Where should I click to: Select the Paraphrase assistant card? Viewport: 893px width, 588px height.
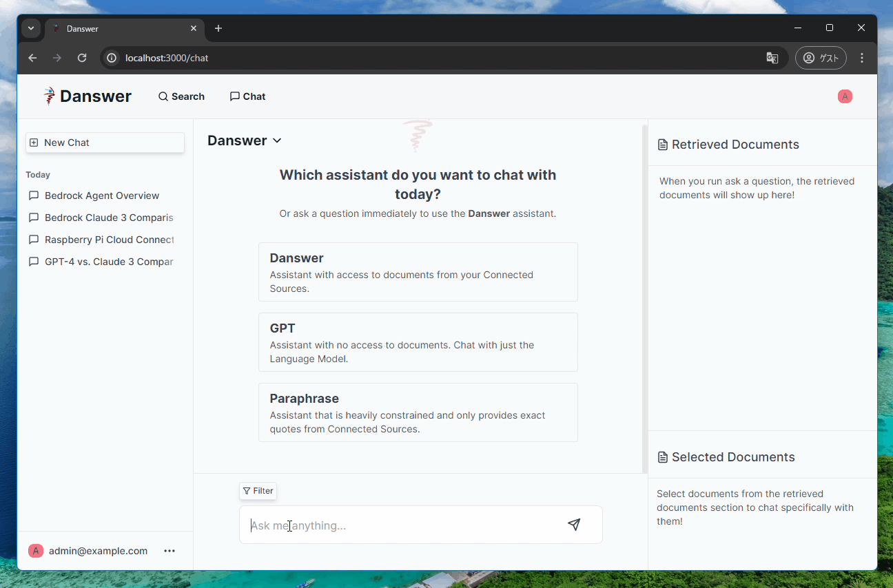418,412
